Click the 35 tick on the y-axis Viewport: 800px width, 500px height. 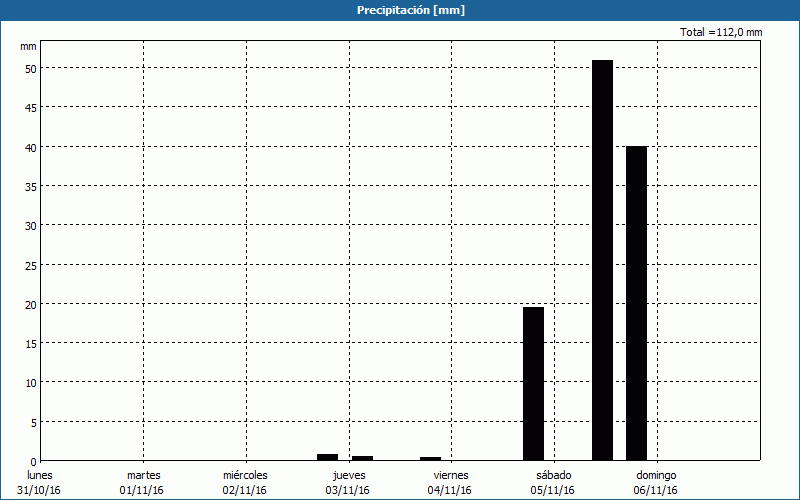pyautogui.click(x=30, y=186)
